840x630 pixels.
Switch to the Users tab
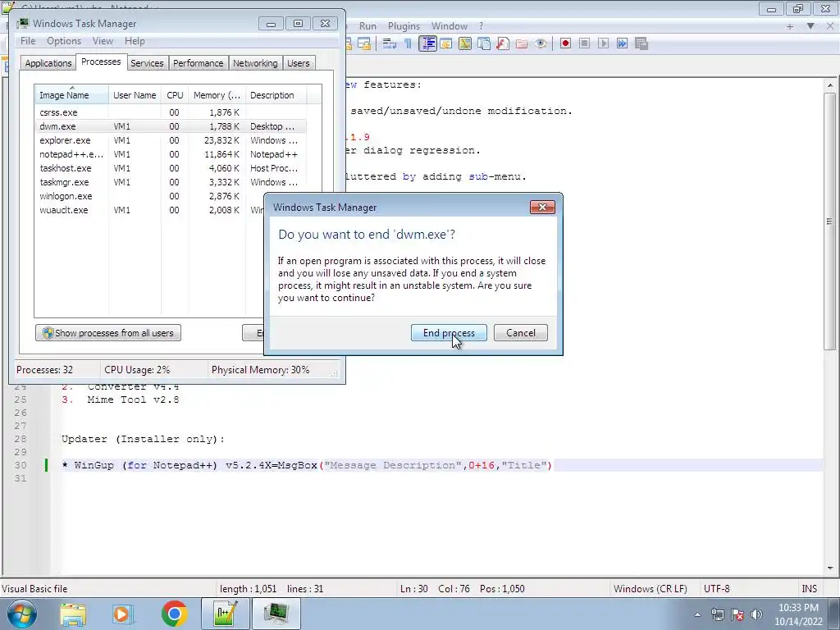pos(299,63)
